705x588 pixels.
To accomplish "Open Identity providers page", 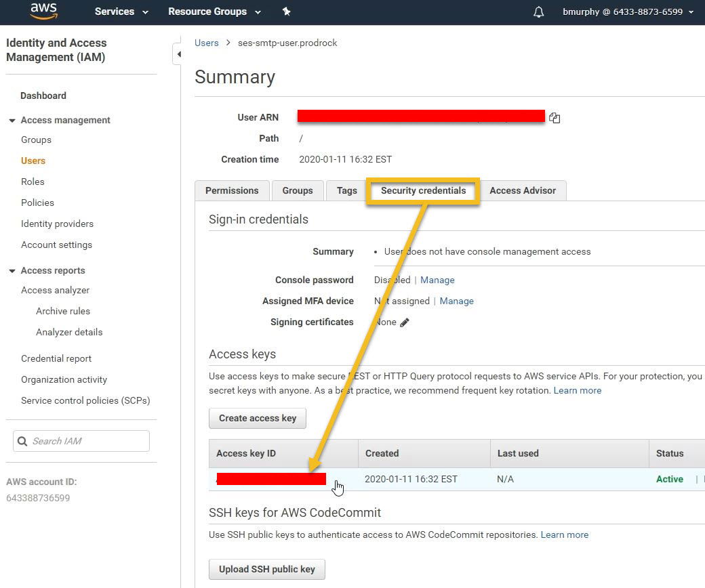I will click(57, 224).
